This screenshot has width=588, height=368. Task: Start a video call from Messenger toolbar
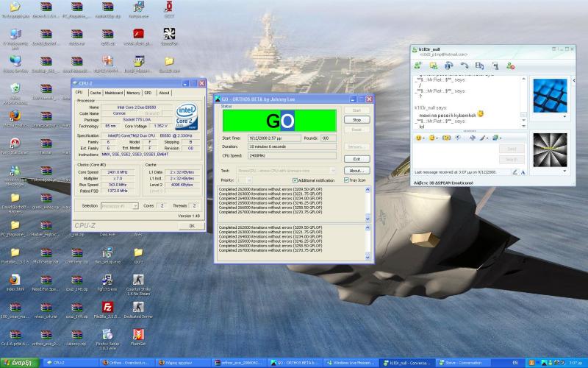click(x=449, y=66)
